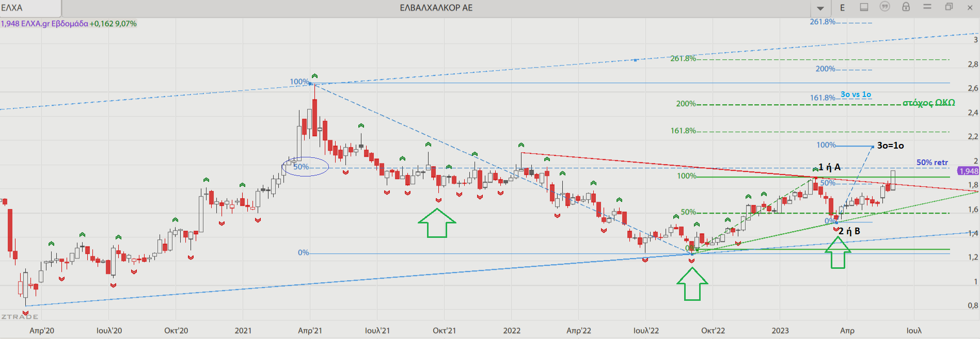Click the Οκτ'22 date axis label
This screenshot has width=980, height=339.
pyautogui.click(x=713, y=330)
